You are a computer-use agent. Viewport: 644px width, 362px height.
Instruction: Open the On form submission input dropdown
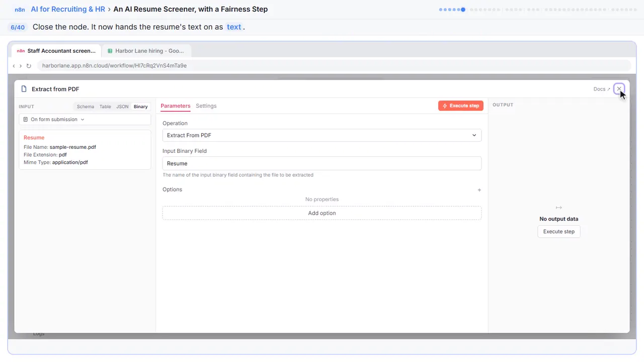coord(85,120)
